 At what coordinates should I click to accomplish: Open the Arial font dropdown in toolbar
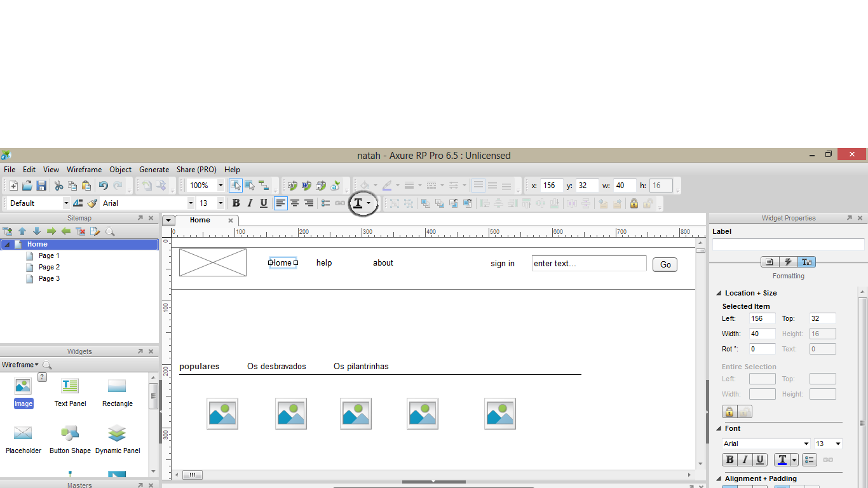pyautogui.click(x=191, y=203)
